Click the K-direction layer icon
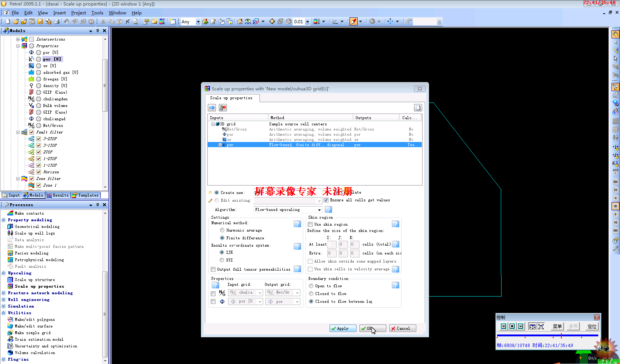 click(x=615, y=163)
